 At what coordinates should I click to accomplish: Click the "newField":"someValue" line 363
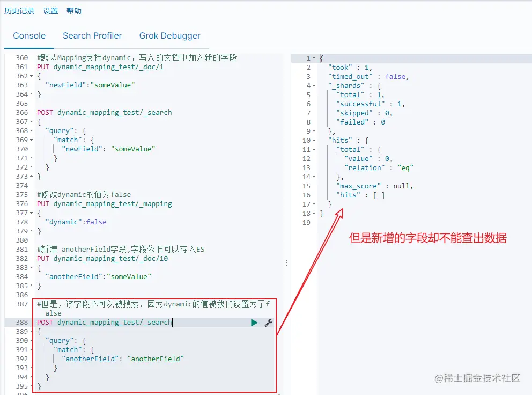pos(90,85)
